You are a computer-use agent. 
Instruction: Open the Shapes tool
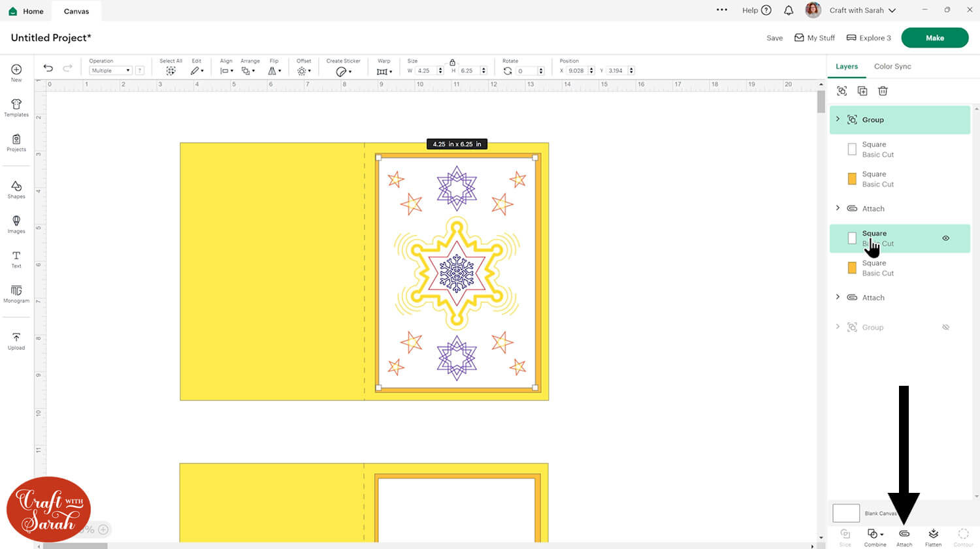[16, 190]
